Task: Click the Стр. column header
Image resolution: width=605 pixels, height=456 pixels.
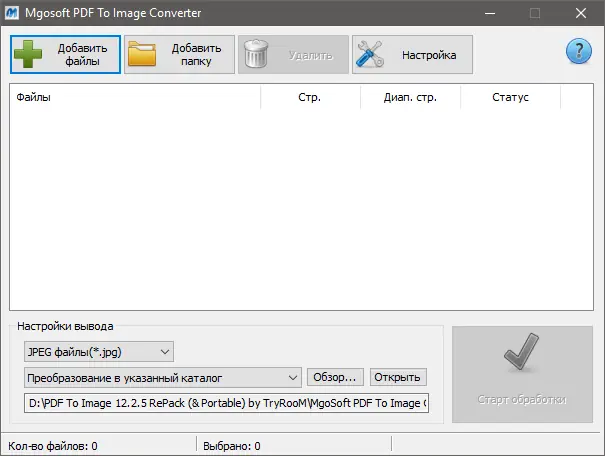Action: tap(310, 97)
